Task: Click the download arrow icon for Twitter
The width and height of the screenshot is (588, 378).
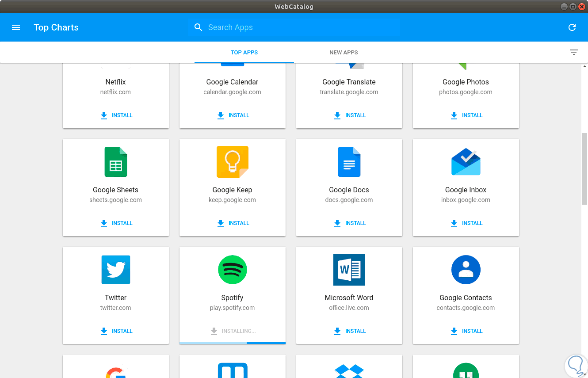Action: (104, 331)
